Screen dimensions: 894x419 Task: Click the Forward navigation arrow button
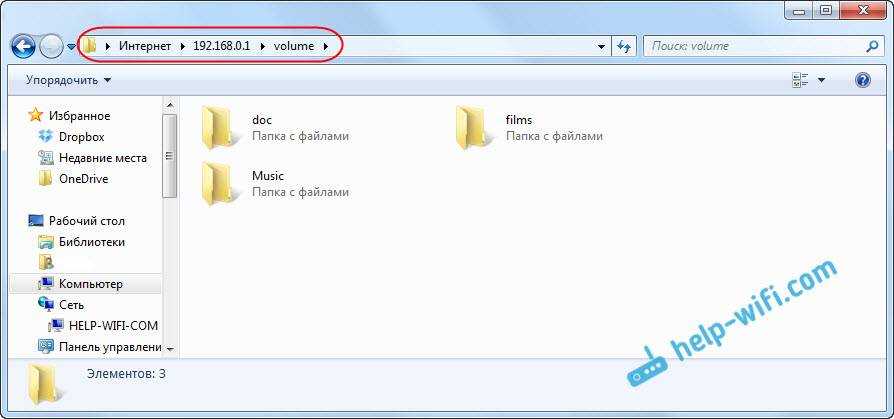pos(51,46)
